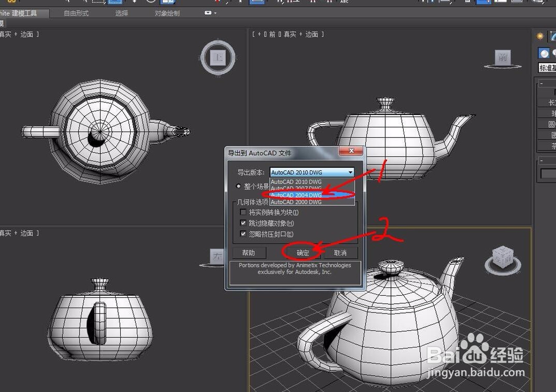Screen dimensions: 556x392
Task: Click the 上 face of the top viewport ViewCube
Action: (218, 57)
